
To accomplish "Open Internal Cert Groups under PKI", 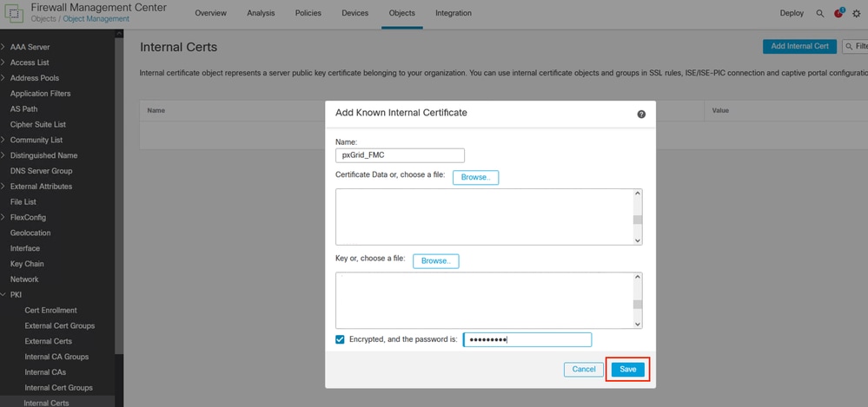I will tap(59, 388).
